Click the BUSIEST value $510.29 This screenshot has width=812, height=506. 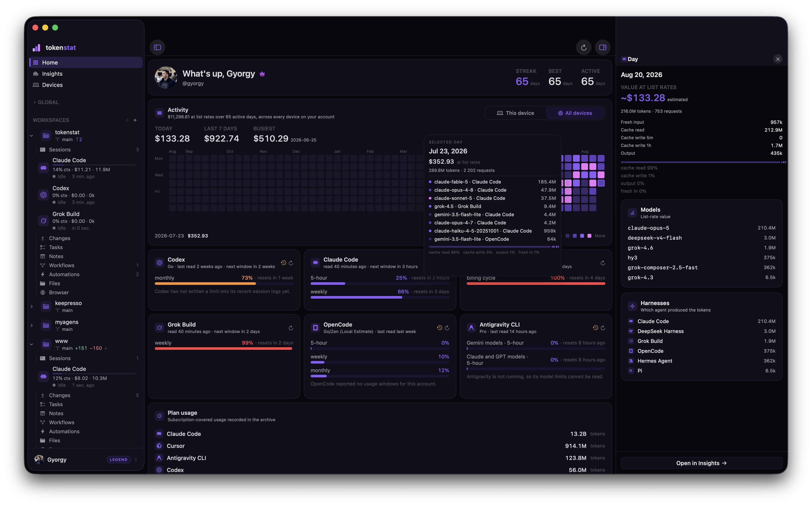[x=271, y=139]
